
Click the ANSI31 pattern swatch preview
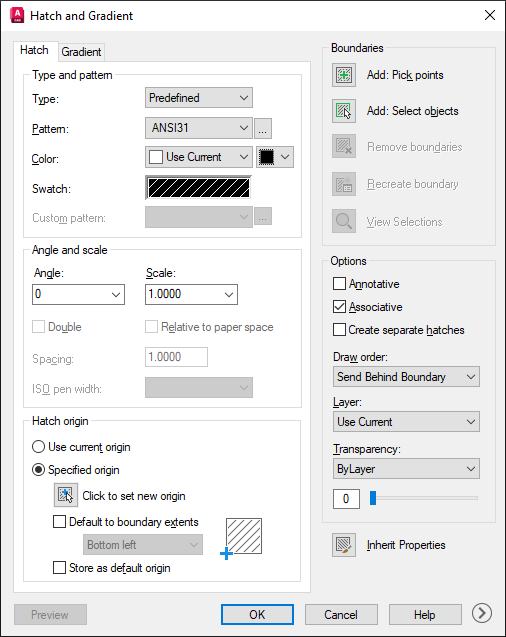pyautogui.click(x=199, y=188)
